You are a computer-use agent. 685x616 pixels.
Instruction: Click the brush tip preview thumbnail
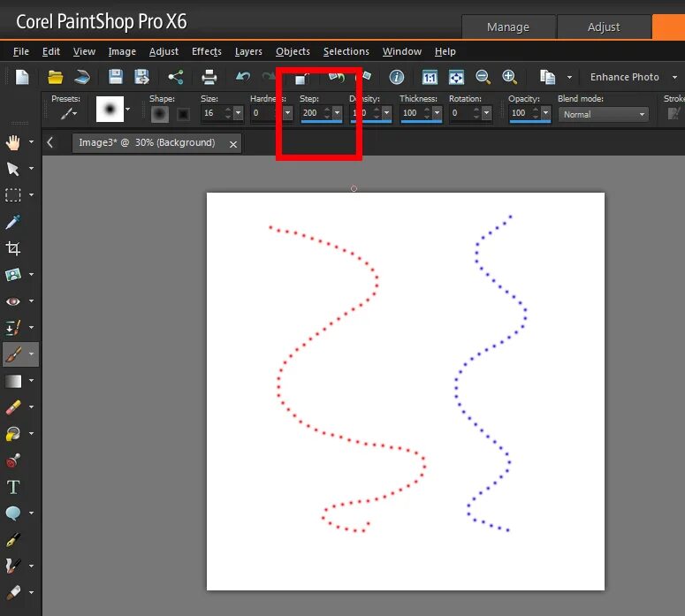(x=110, y=110)
